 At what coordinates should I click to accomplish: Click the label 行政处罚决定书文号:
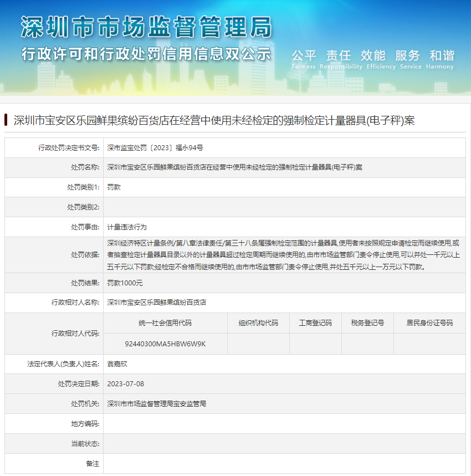69,148
